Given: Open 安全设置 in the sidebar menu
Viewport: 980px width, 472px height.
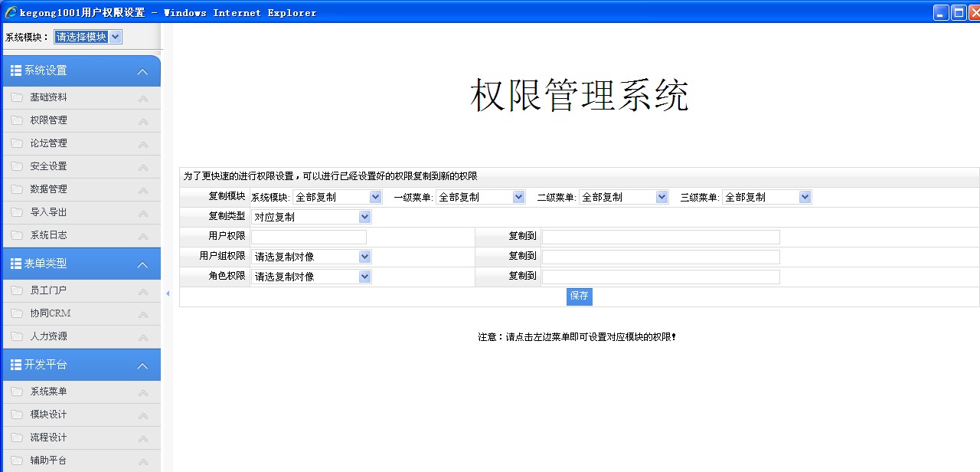Looking at the screenshot, I should click(48, 166).
